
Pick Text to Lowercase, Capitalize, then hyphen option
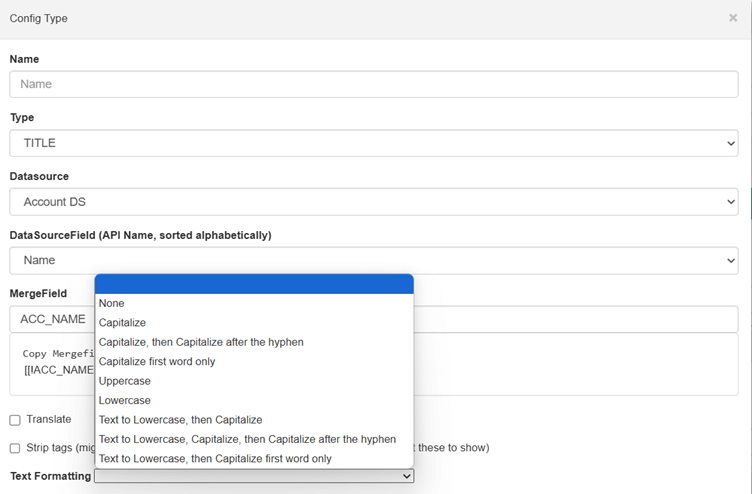(x=247, y=439)
